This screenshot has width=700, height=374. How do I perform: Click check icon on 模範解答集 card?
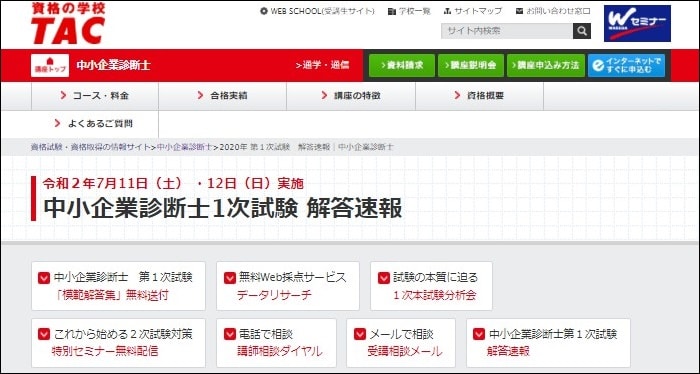(x=44, y=278)
